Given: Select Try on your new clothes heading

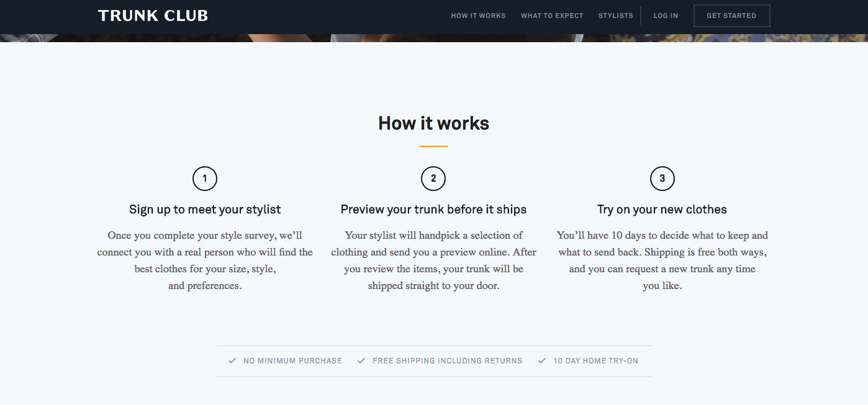Looking at the screenshot, I should [662, 210].
